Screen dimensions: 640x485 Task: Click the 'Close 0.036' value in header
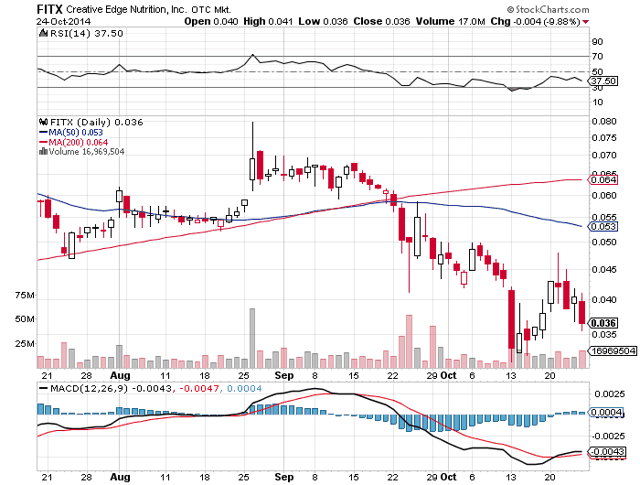click(x=382, y=21)
